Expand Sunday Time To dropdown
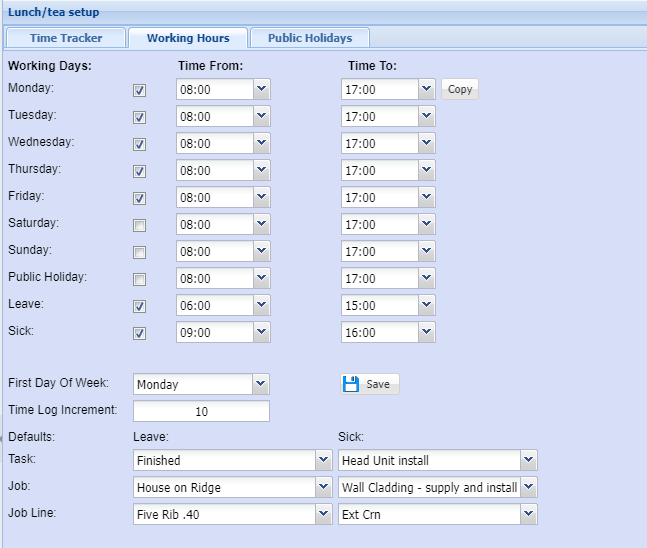This screenshot has height=548, width=647. click(427, 252)
